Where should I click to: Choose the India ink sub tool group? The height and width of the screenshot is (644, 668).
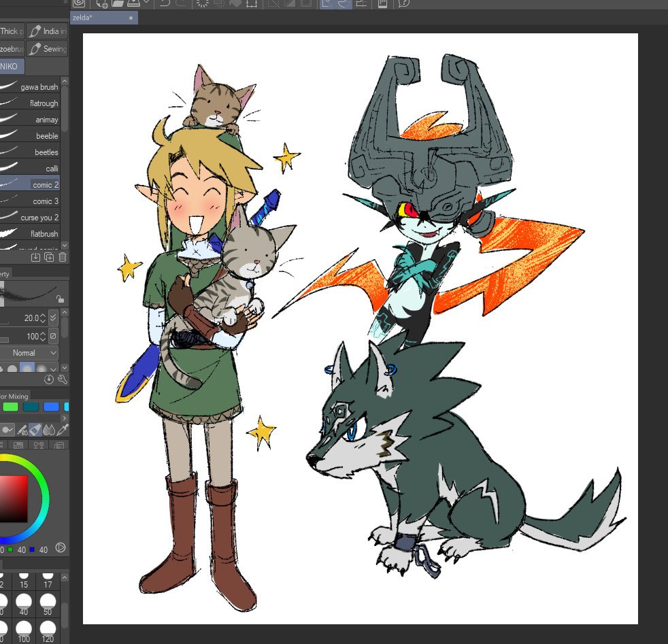(x=48, y=31)
